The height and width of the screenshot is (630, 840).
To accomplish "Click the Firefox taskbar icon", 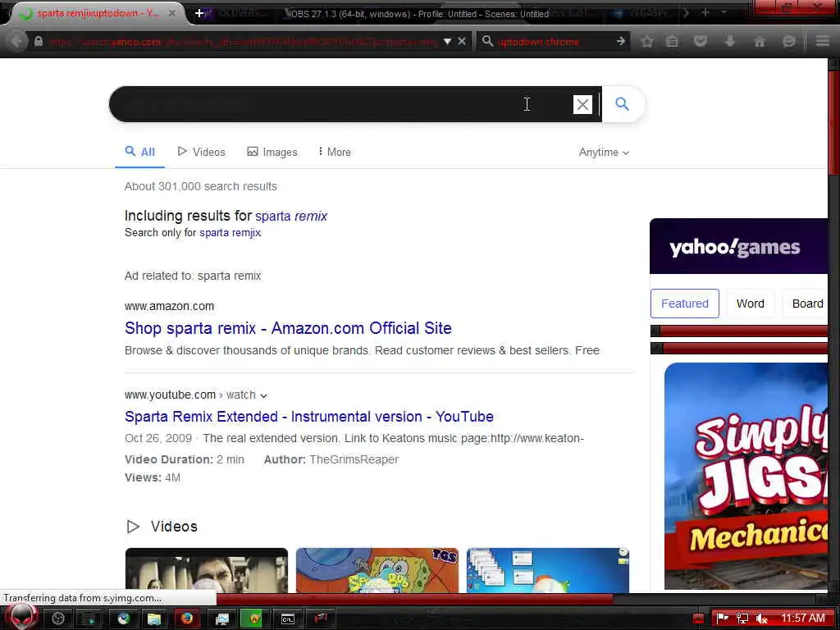I will pyautogui.click(x=186, y=619).
